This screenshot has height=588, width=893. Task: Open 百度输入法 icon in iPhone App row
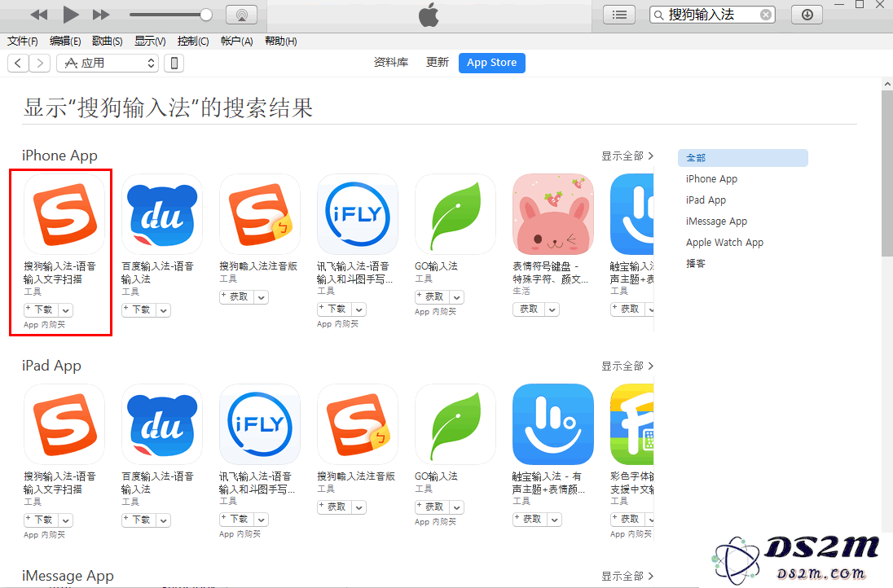tap(162, 214)
